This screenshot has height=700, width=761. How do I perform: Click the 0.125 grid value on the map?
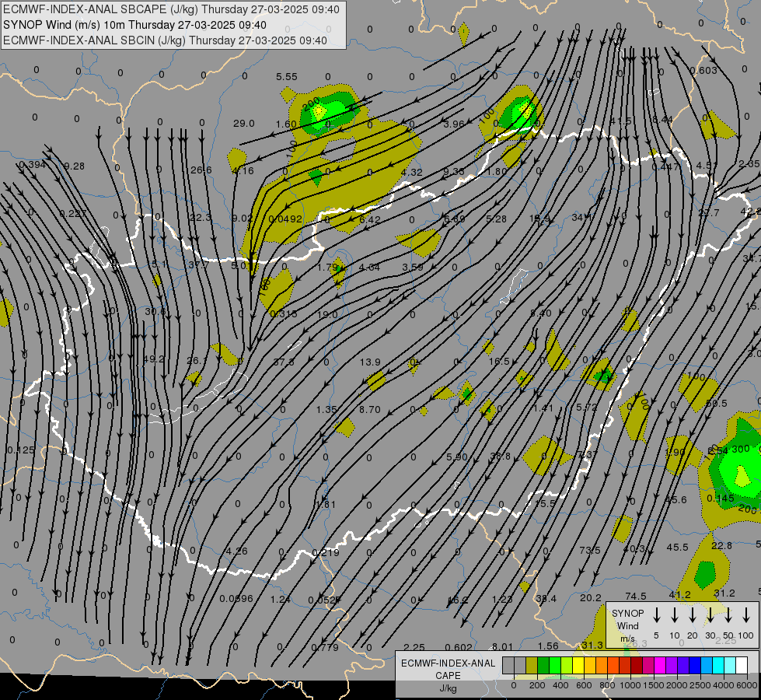(21, 450)
